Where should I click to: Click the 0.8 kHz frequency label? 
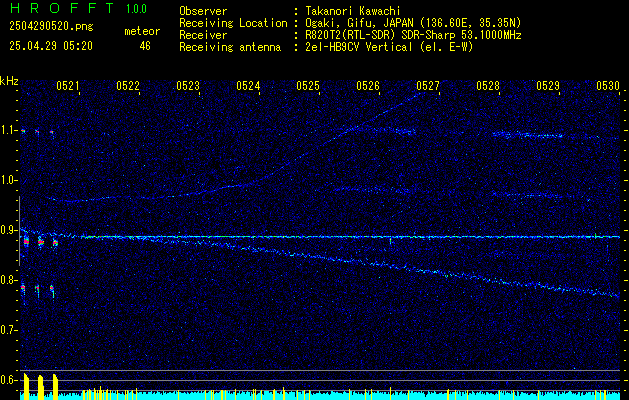tap(7, 280)
